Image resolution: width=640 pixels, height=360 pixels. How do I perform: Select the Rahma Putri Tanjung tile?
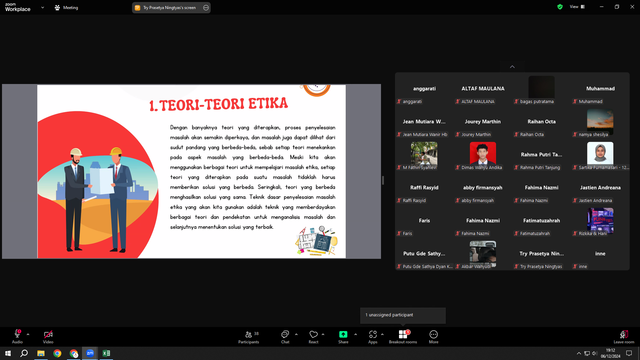coord(542,155)
